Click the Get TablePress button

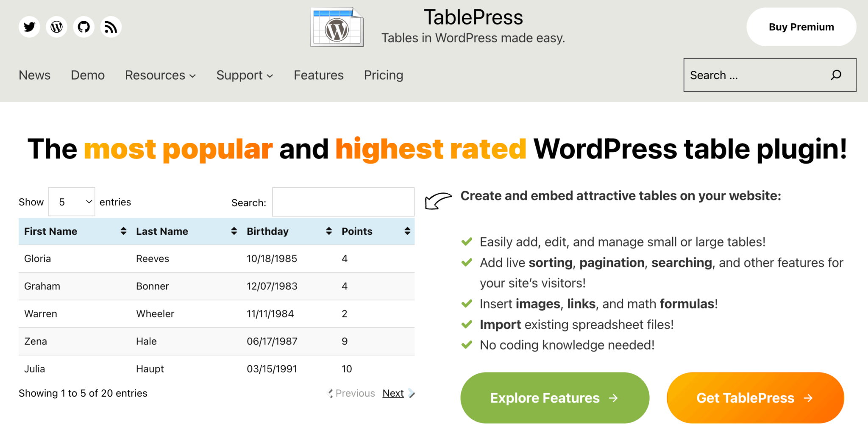pyautogui.click(x=755, y=397)
